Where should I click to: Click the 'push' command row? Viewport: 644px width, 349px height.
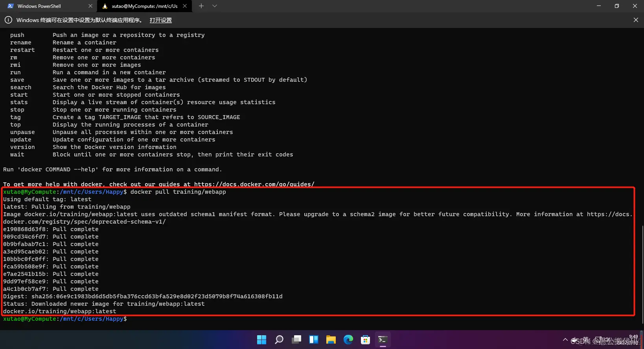107,35
